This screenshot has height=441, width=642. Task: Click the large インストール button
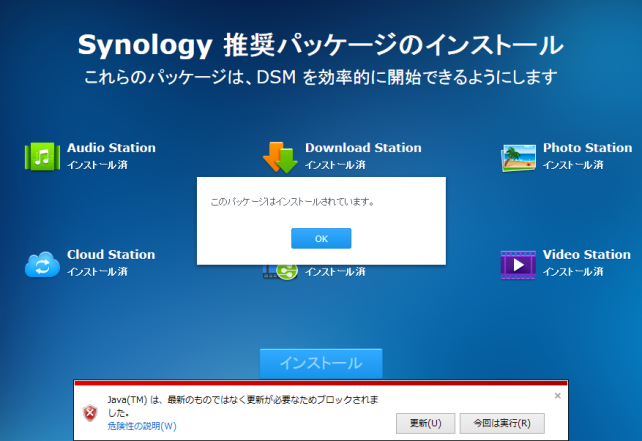[321, 363]
